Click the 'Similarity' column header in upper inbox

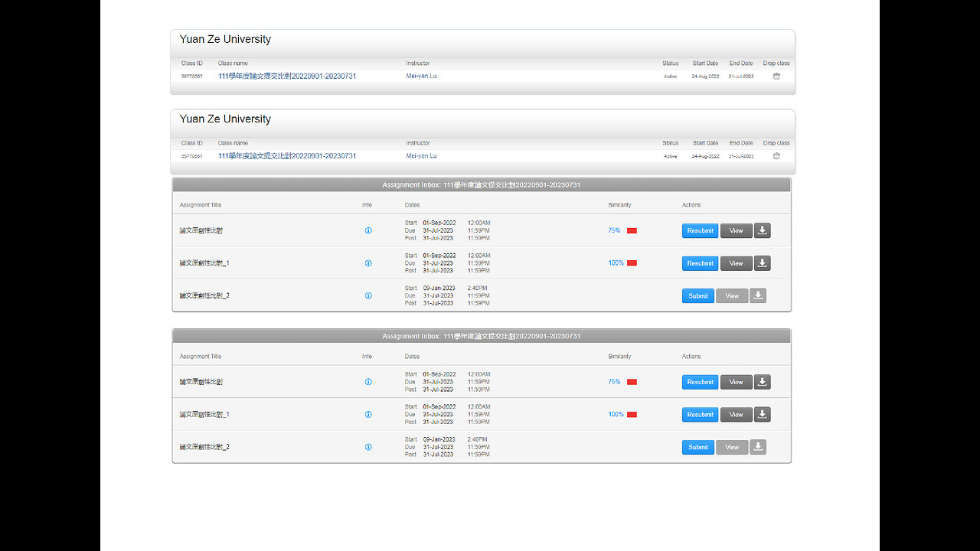[x=620, y=205]
